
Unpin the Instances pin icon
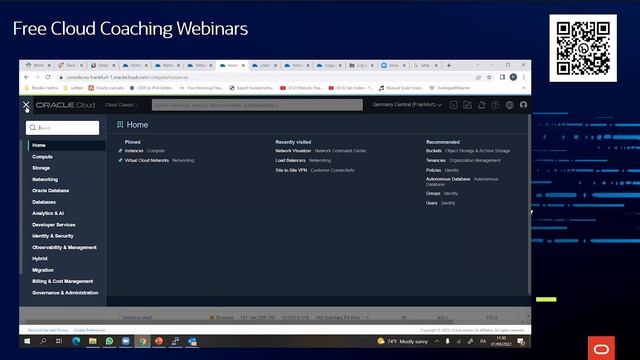click(x=120, y=151)
